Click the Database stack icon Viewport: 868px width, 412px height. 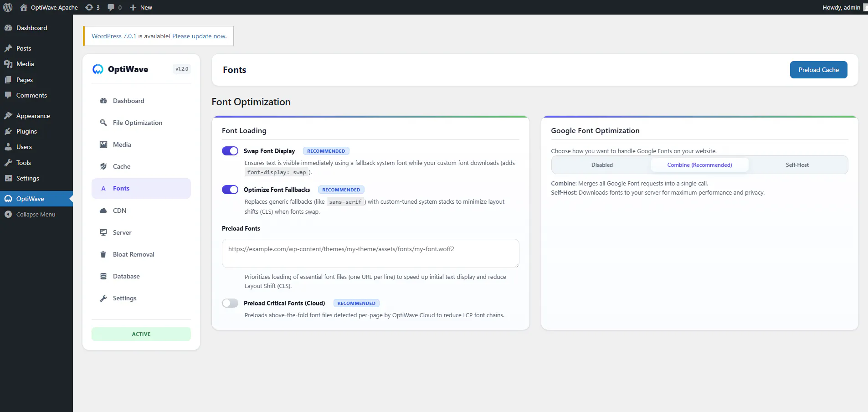[103, 276]
